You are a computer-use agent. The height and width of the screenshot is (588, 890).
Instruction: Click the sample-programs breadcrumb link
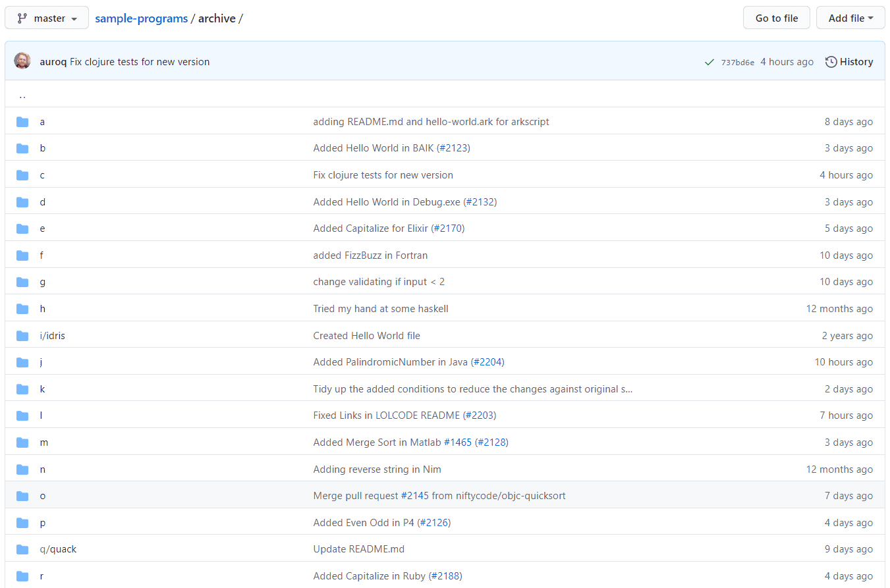click(x=141, y=18)
